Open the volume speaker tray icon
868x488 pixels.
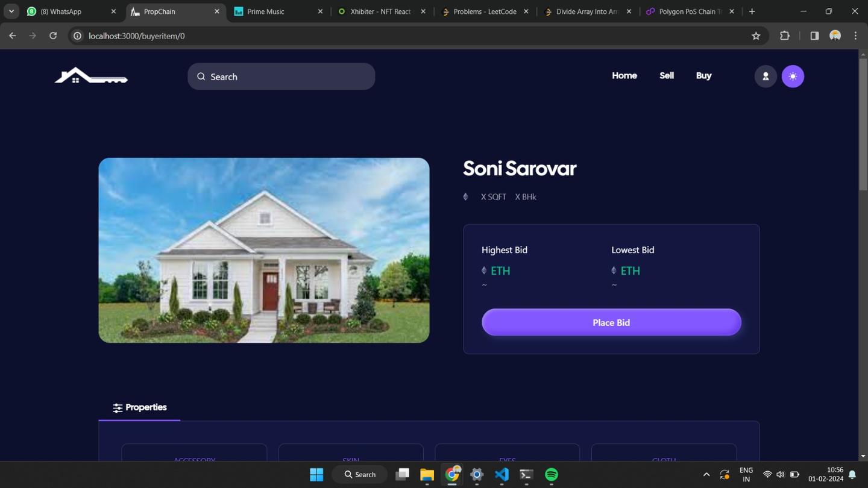[x=781, y=475]
